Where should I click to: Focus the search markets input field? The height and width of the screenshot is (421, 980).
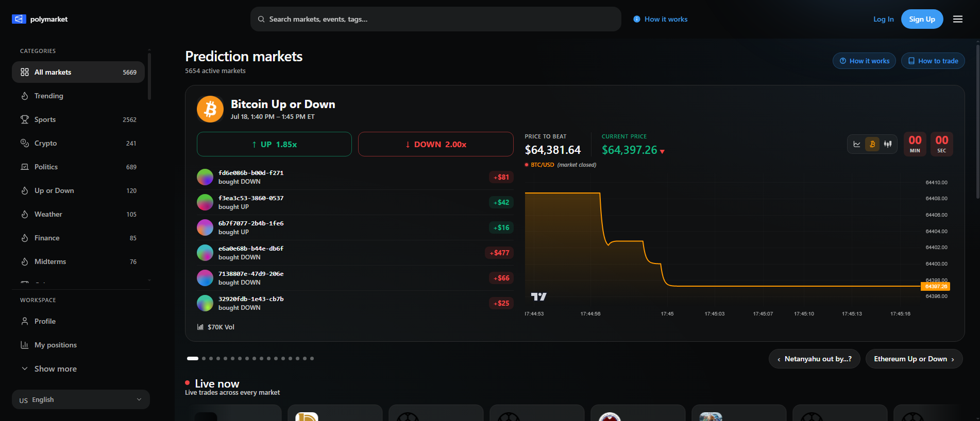(x=436, y=19)
